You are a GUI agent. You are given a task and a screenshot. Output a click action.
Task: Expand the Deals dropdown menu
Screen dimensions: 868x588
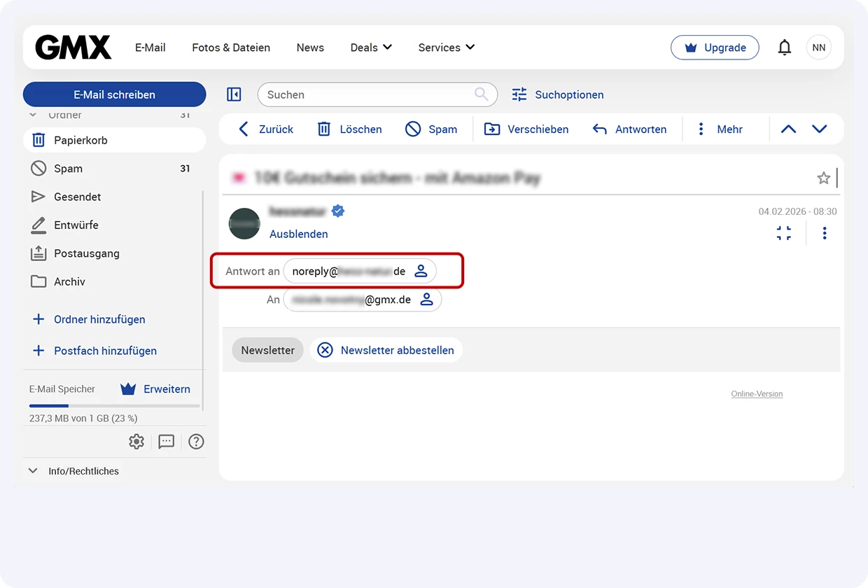371,48
